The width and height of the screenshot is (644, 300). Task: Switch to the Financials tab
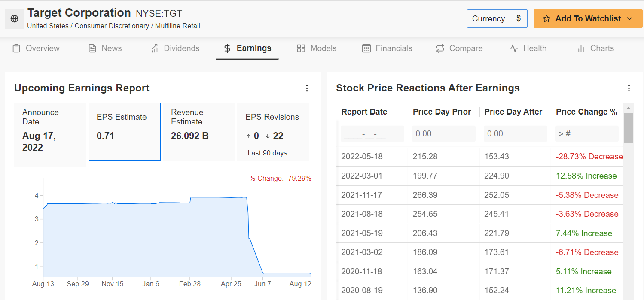point(387,48)
